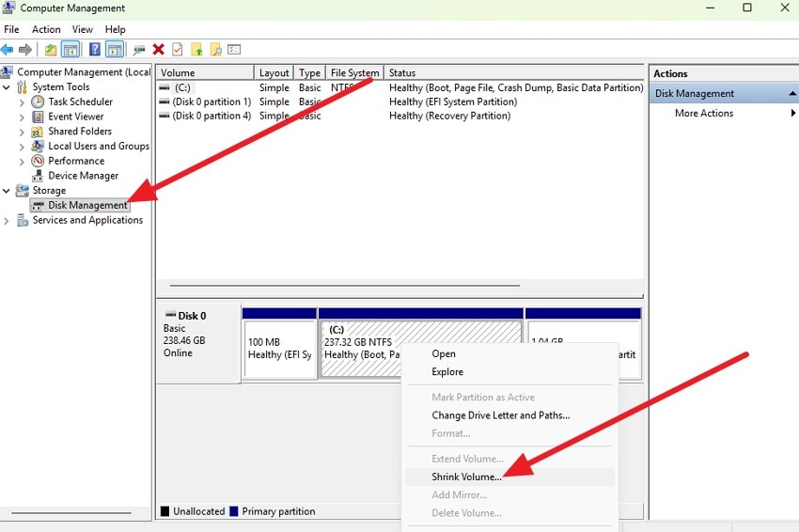Click the File System column header
The width and height of the screenshot is (799, 532).
(354, 73)
